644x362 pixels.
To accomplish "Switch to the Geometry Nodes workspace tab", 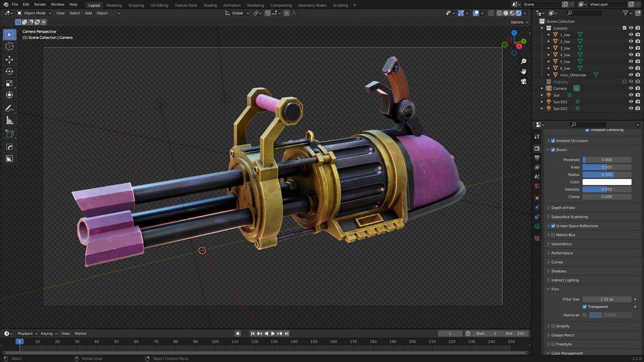I will point(312,5).
